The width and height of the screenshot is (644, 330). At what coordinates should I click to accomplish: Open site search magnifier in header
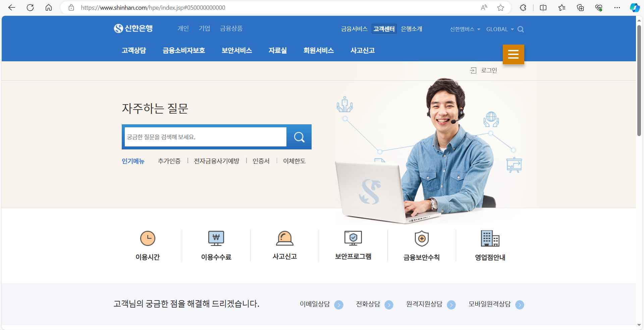[521, 29]
